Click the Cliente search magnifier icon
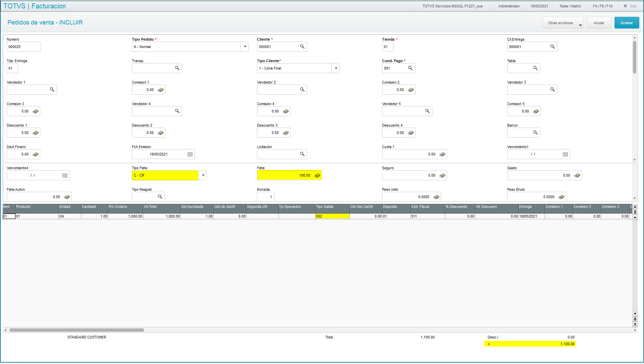The height and width of the screenshot is (364, 644). click(x=302, y=47)
